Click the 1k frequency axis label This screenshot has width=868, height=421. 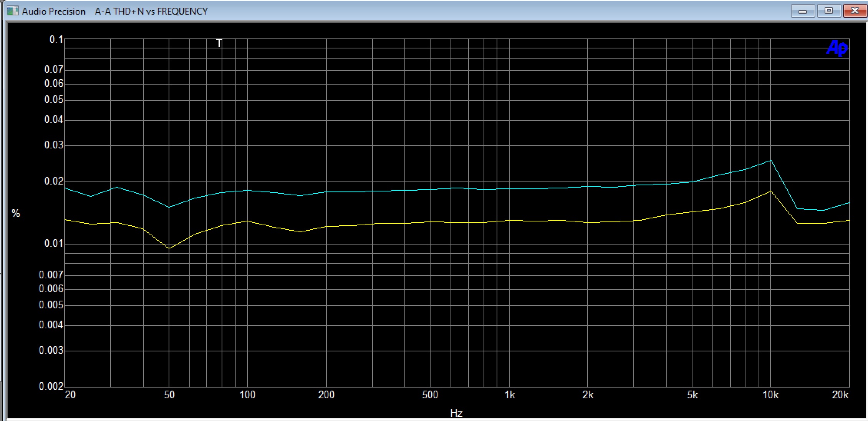pos(510,395)
